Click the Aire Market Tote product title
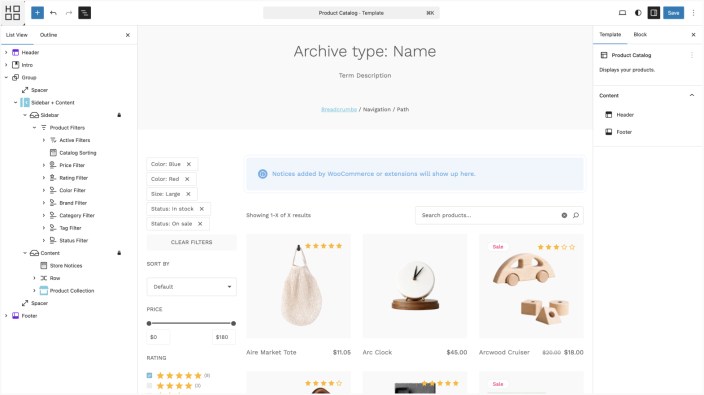This screenshot has height=395, width=704. coord(271,352)
